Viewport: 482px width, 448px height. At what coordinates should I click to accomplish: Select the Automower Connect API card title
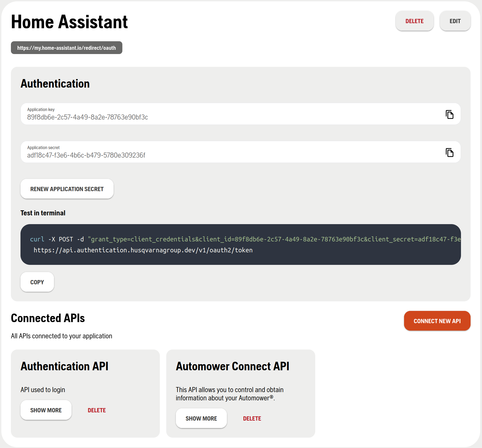click(232, 366)
